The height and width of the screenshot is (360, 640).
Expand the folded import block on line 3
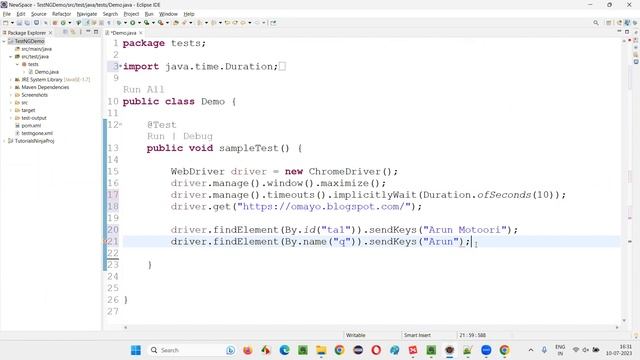[x=121, y=66]
